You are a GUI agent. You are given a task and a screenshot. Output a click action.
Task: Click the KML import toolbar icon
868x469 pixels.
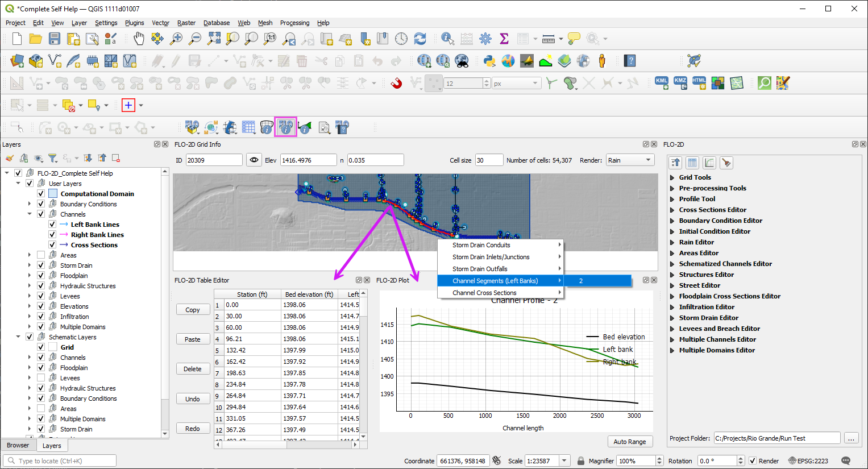661,83
